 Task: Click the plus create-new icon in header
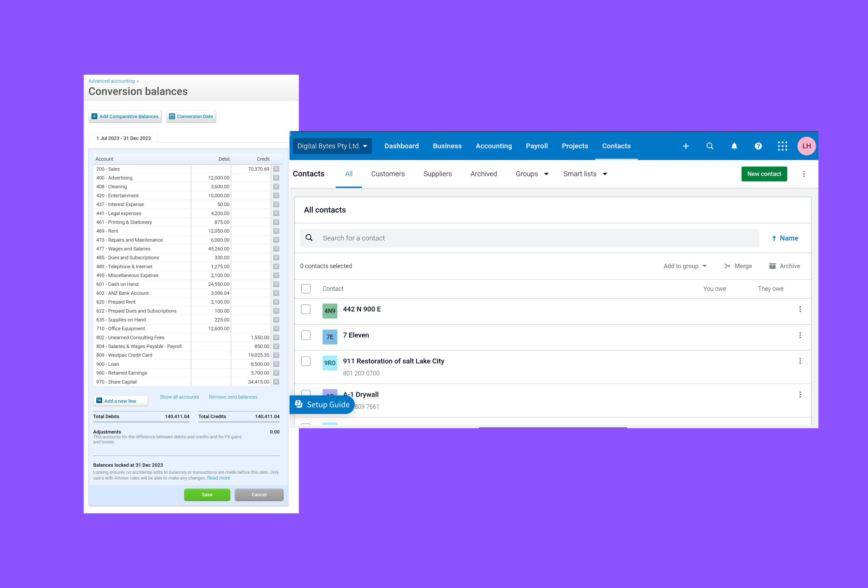click(x=686, y=146)
